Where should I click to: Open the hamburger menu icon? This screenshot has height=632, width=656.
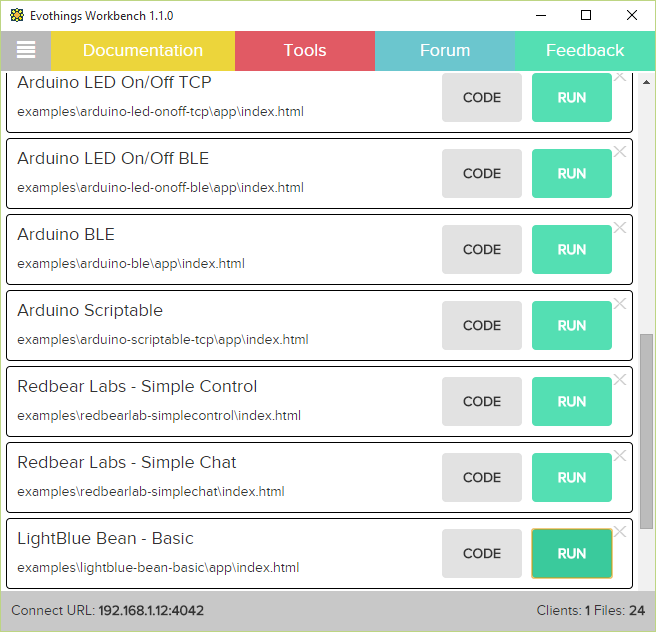pos(26,50)
